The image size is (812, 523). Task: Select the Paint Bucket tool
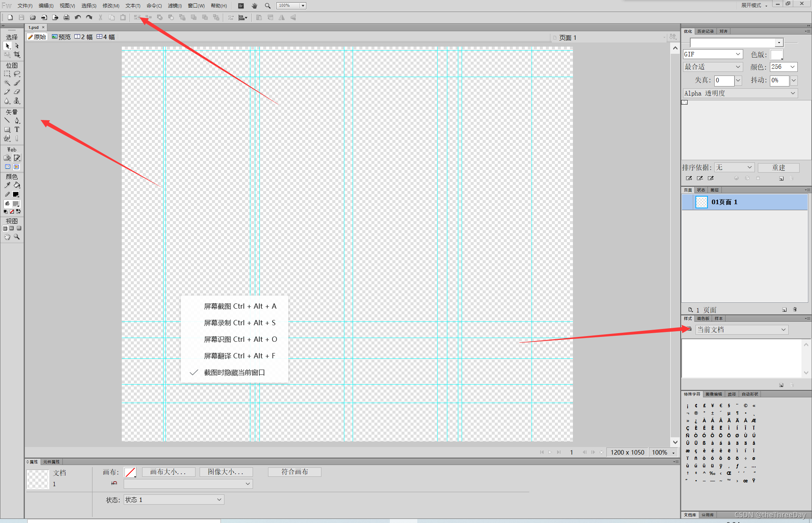(x=17, y=185)
